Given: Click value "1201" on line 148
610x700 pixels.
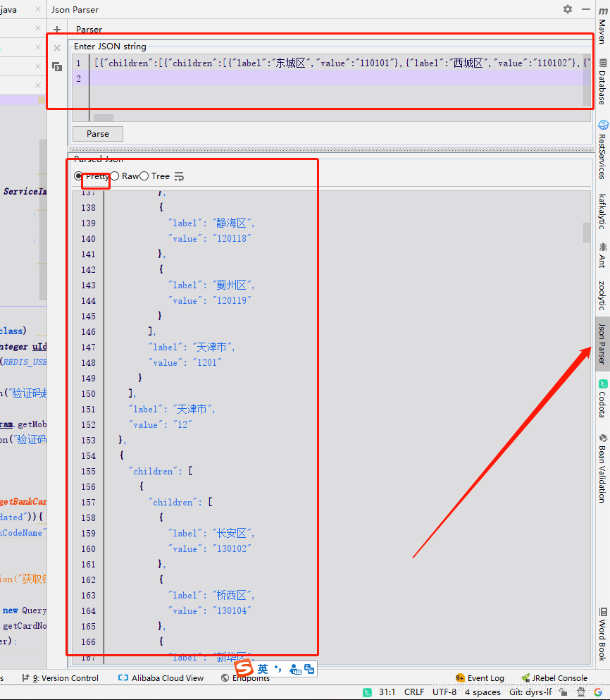Looking at the screenshot, I should (x=208, y=362).
